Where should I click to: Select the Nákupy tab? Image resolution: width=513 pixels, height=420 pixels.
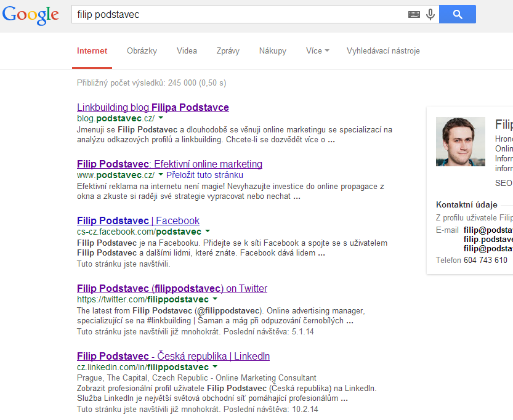point(273,50)
